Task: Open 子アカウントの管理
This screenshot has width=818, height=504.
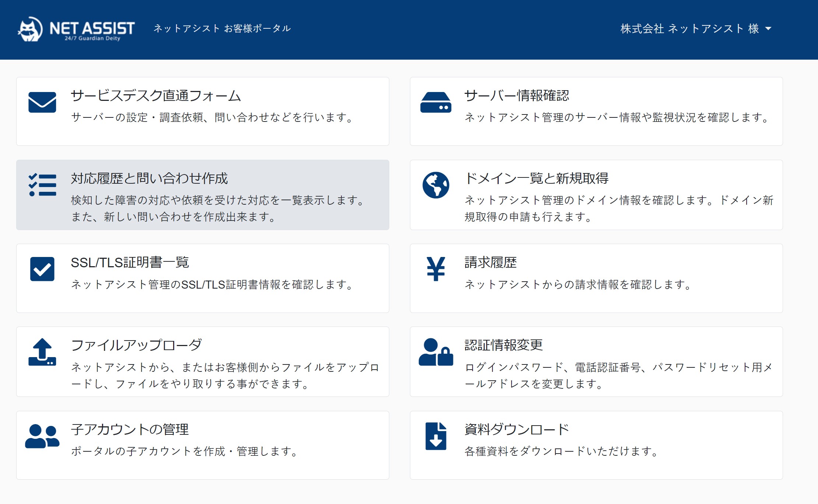Action: coord(203,445)
